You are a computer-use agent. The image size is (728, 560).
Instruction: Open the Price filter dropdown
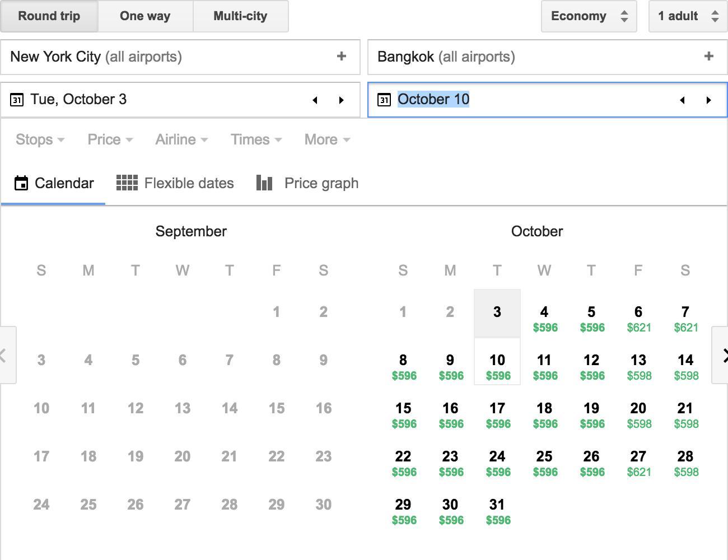click(110, 139)
